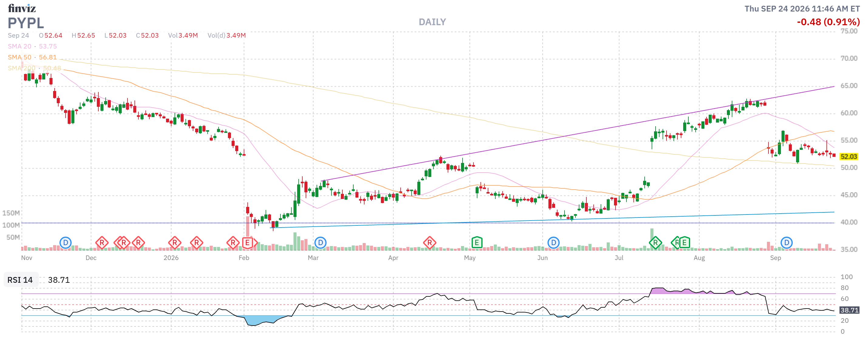868x341 pixels.
Task: Click the blue D dividend marker in November
Action: 65,243
